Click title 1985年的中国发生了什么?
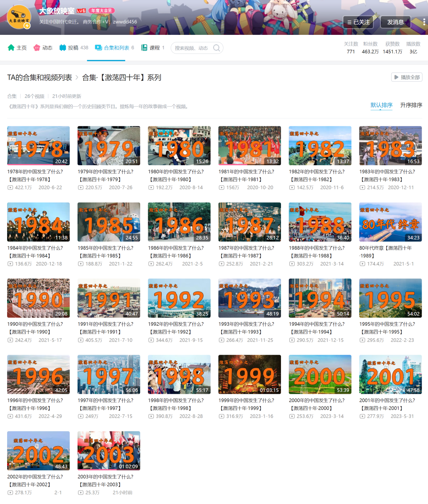 pos(105,248)
